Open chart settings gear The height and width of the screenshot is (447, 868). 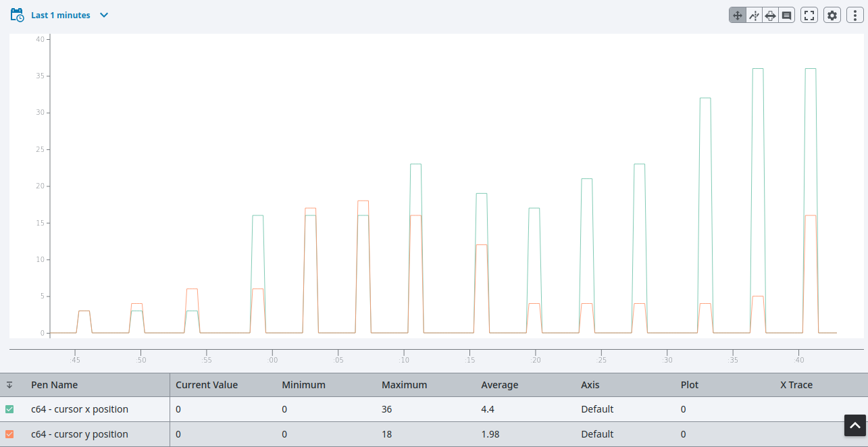832,16
